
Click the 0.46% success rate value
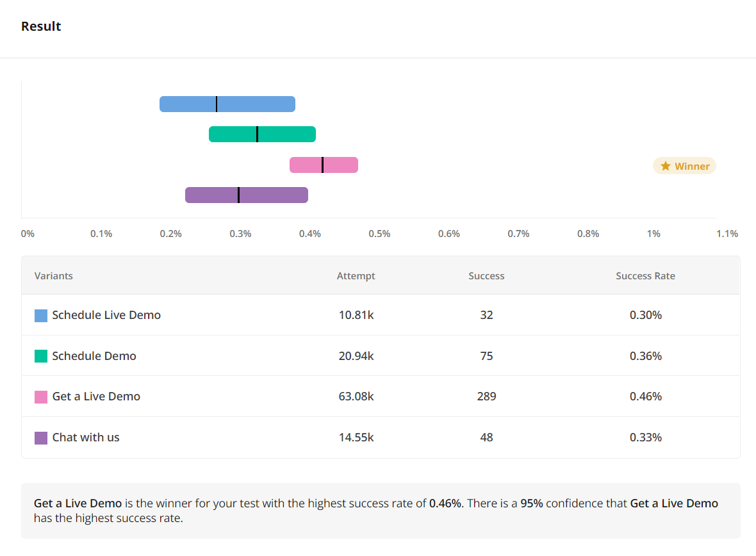pyautogui.click(x=647, y=397)
